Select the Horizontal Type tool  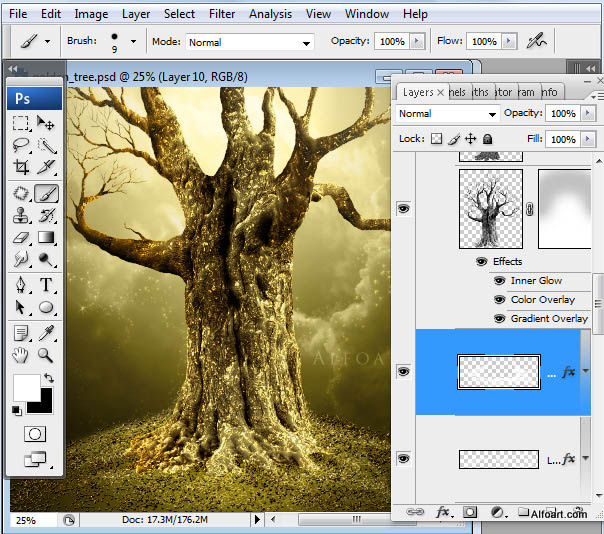point(46,285)
